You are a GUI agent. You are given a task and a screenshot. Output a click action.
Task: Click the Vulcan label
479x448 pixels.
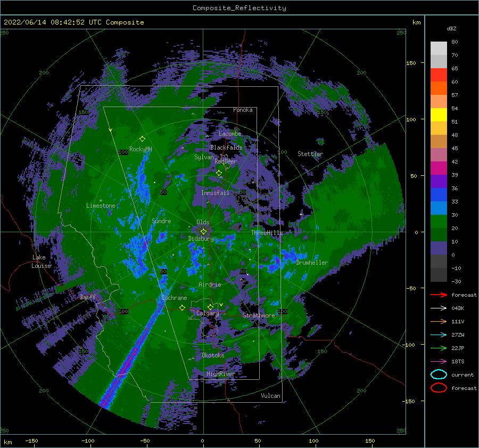click(x=270, y=396)
